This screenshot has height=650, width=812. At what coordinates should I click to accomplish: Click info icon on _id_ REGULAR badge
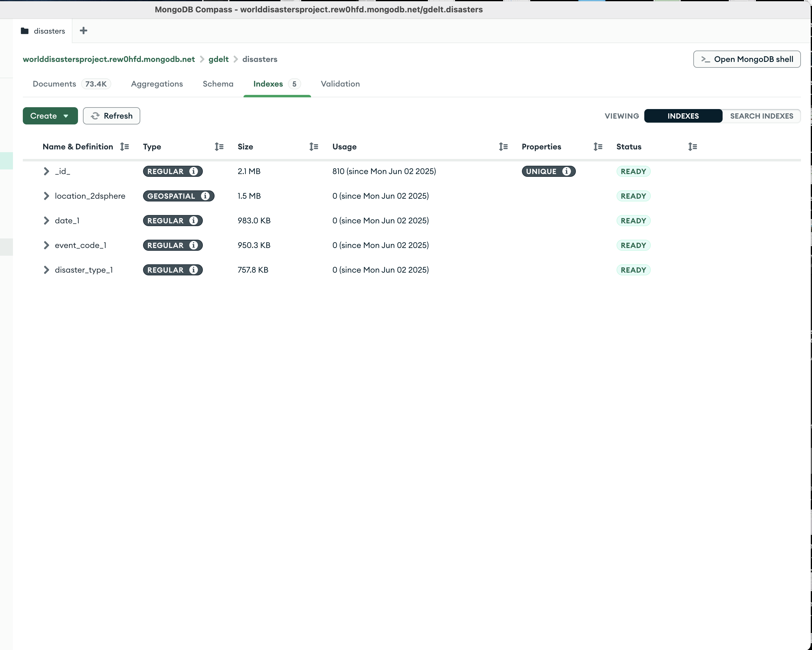(194, 171)
